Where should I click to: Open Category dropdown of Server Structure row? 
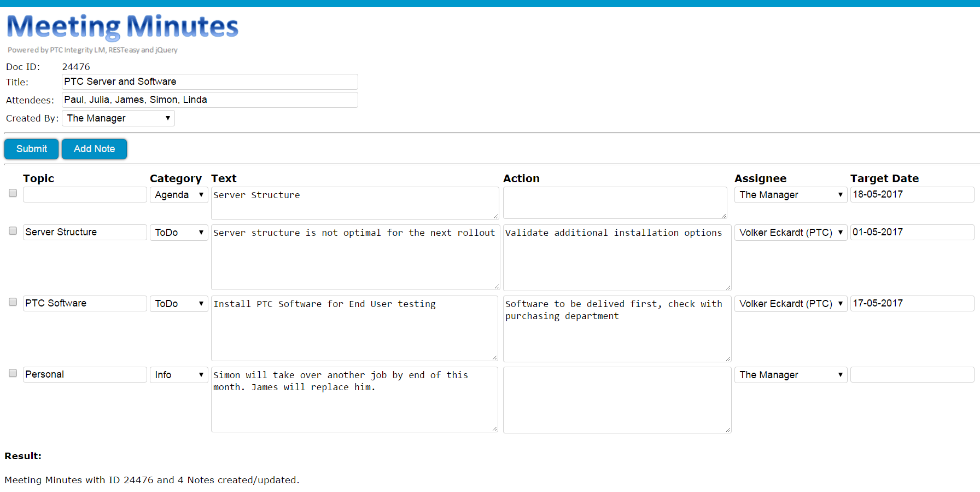pos(179,233)
